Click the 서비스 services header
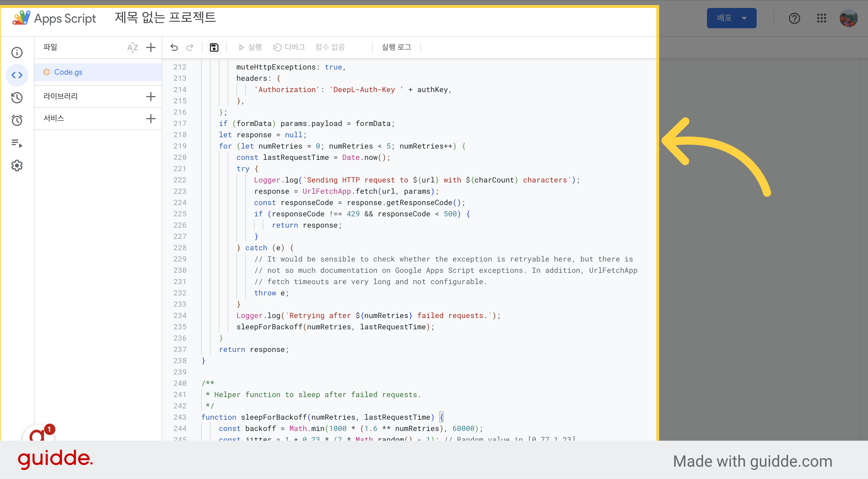This screenshot has width=868, height=479. tap(54, 118)
